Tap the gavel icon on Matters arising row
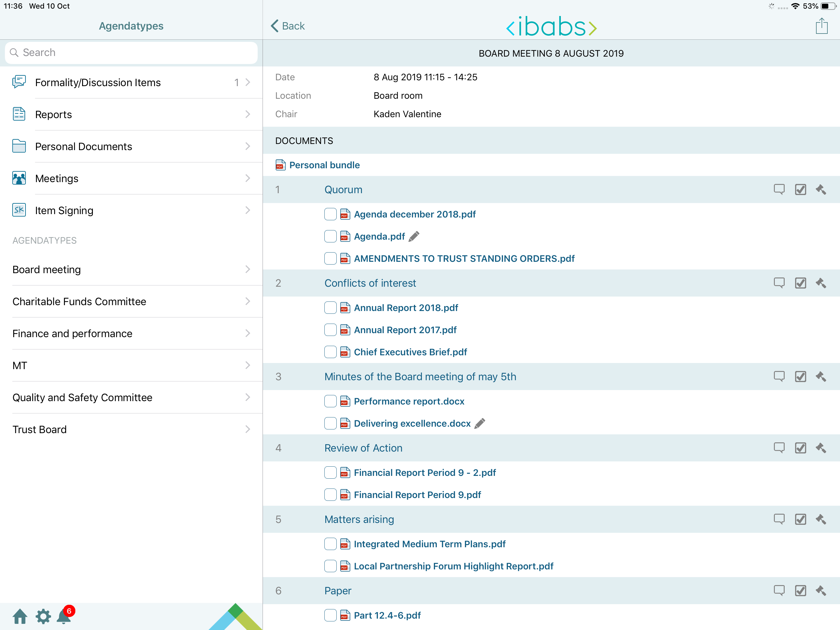 point(821,520)
